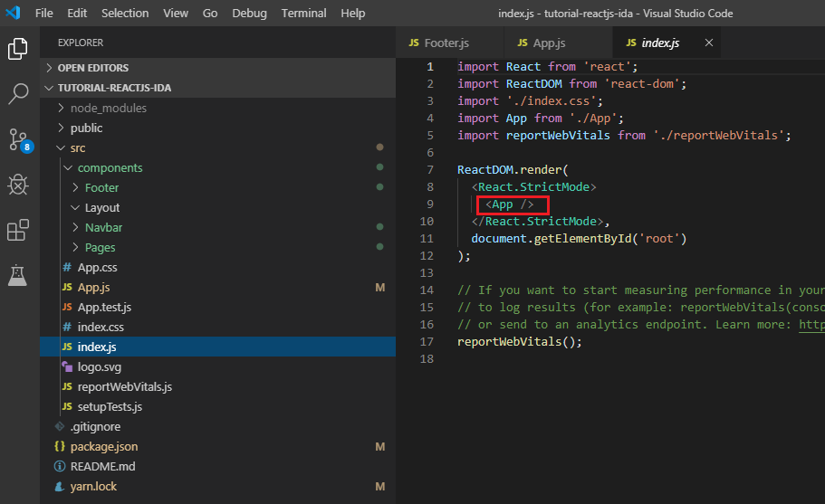Place cursor on reportWebVitals(); line 17
The width and height of the screenshot is (825, 504).
(519, 342)
